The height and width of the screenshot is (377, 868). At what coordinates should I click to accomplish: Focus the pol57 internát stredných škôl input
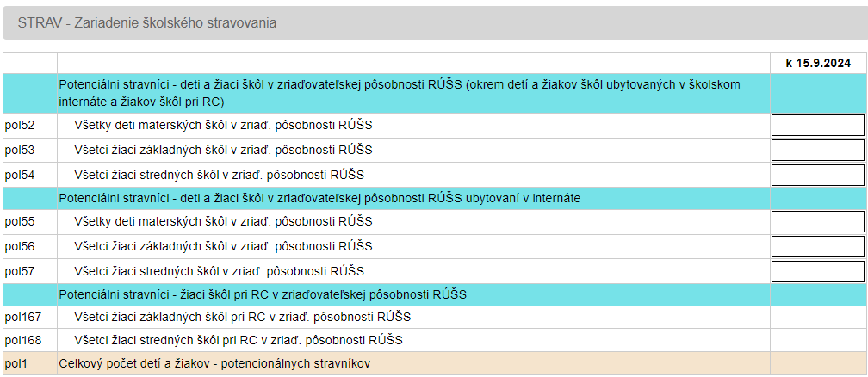pyautogui.click(x=818, y=271)
